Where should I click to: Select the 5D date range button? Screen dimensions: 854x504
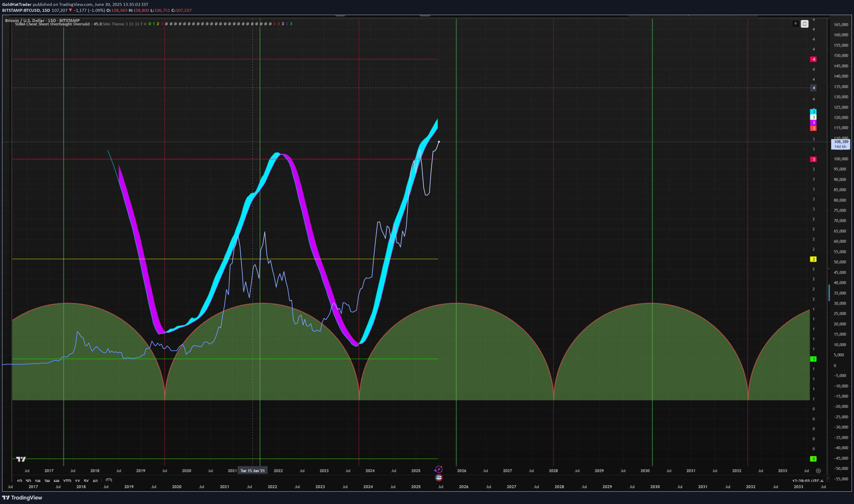point(28,481)
